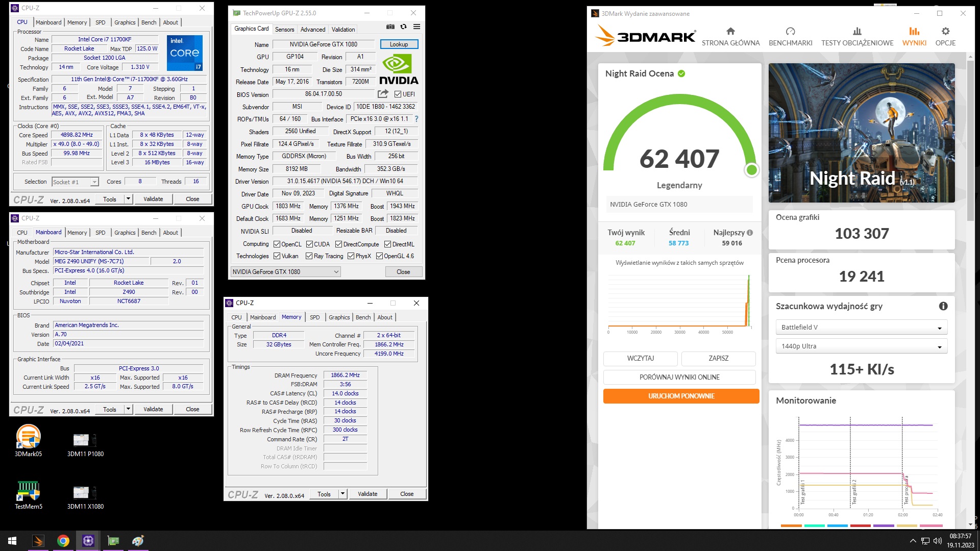Click 3DMark icon in taskbar
Screen dimensions: 980x551
pyautogui.click(x=38, y=541)
